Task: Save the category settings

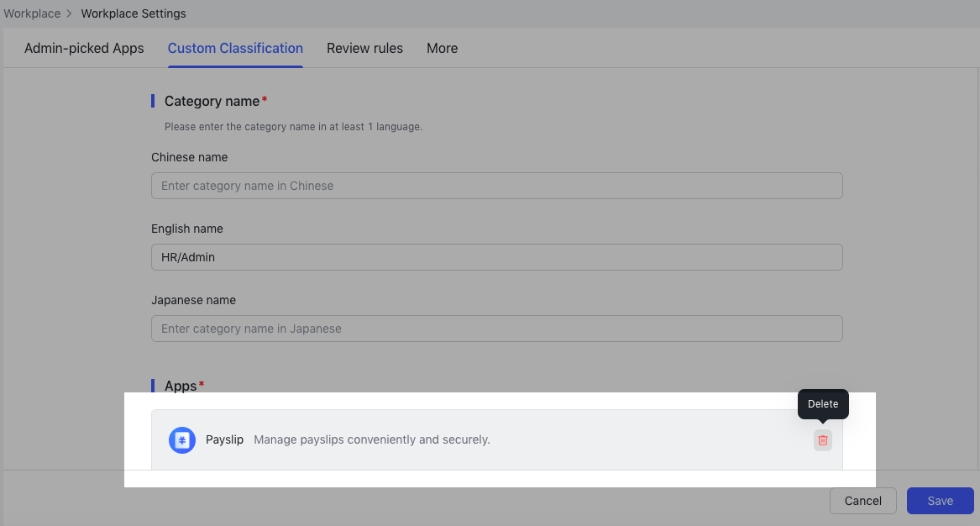Action: (x=940, y=501)
